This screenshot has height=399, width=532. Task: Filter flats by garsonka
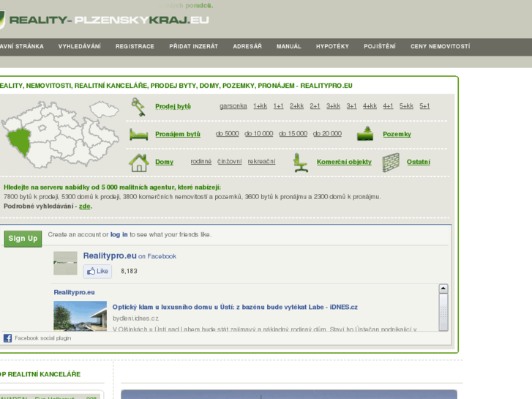click(x=233, y=106)
